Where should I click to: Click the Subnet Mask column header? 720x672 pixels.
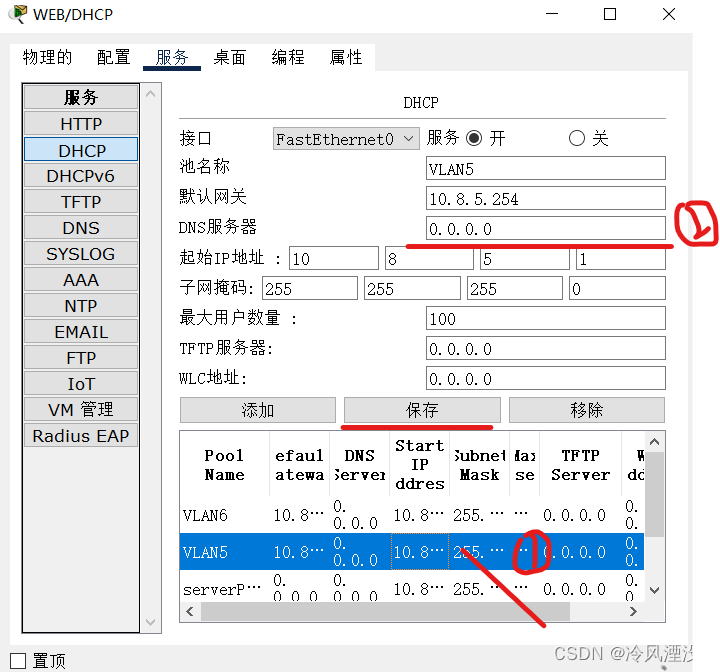[x=479, y=464]
